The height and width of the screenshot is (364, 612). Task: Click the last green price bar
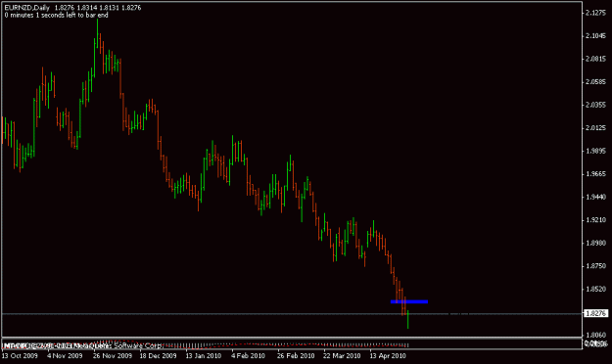click(408, 320)
